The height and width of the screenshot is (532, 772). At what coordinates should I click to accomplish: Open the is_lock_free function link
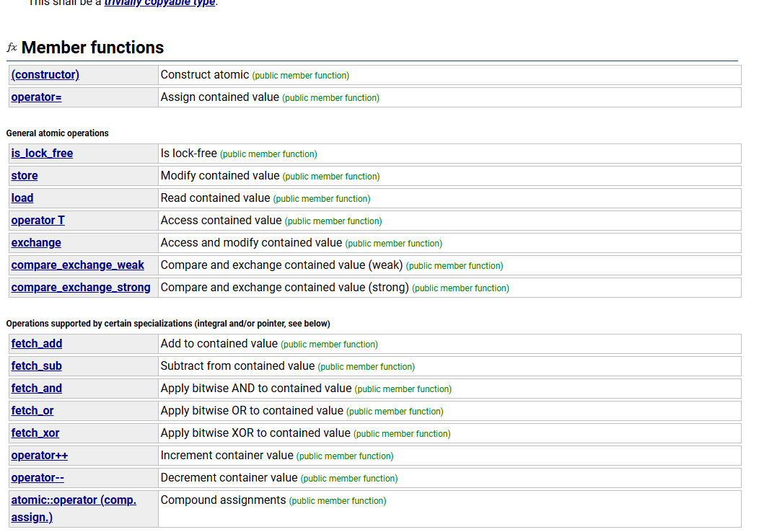pos(42,154)
